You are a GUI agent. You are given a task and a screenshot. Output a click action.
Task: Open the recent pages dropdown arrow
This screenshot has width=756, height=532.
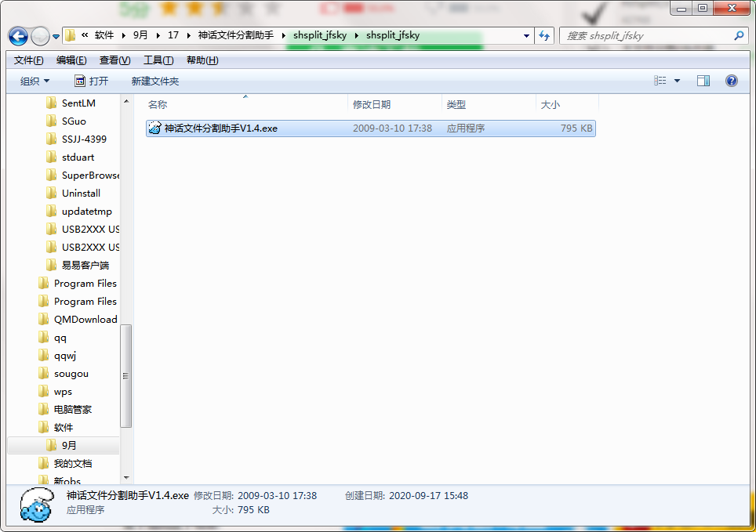56,37
